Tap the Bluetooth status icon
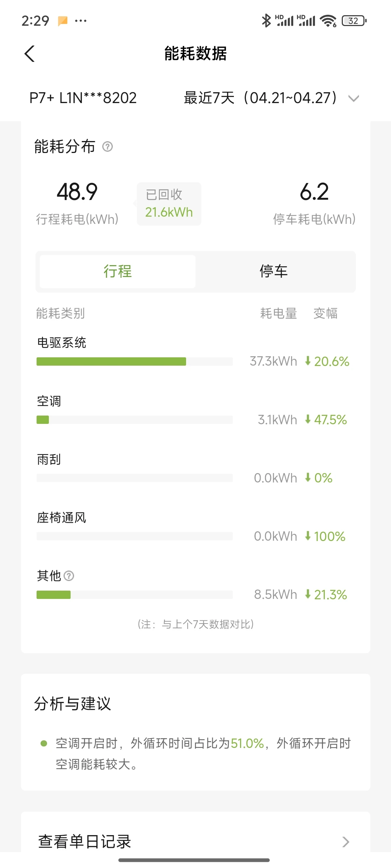This screenshot has height=868, width=391. click(x=266, y=21)
